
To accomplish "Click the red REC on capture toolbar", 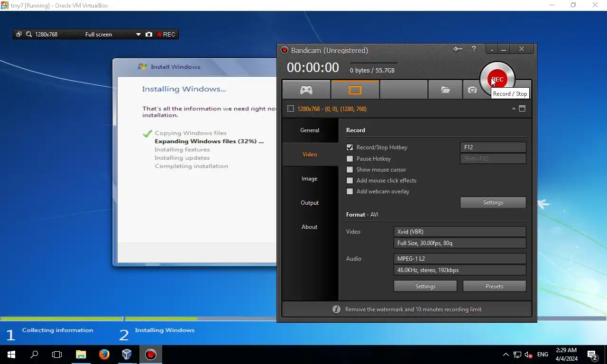I will 166,34.
